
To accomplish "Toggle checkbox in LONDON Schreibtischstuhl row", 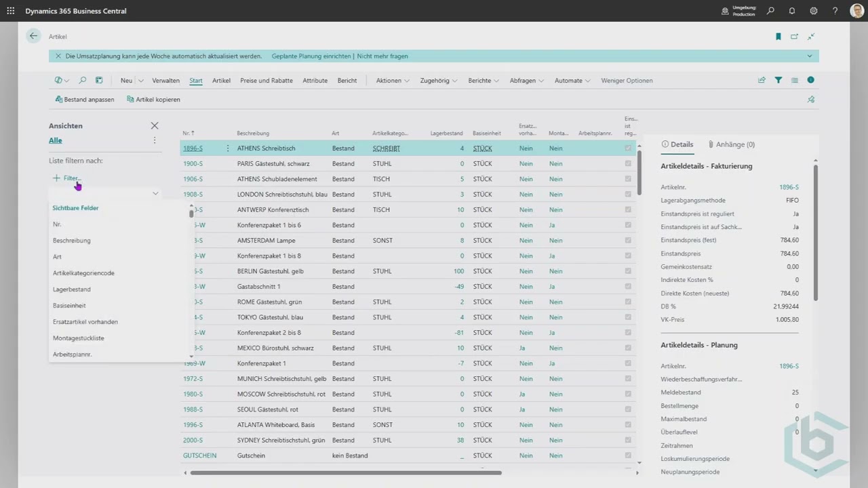I will click(628, 195).
